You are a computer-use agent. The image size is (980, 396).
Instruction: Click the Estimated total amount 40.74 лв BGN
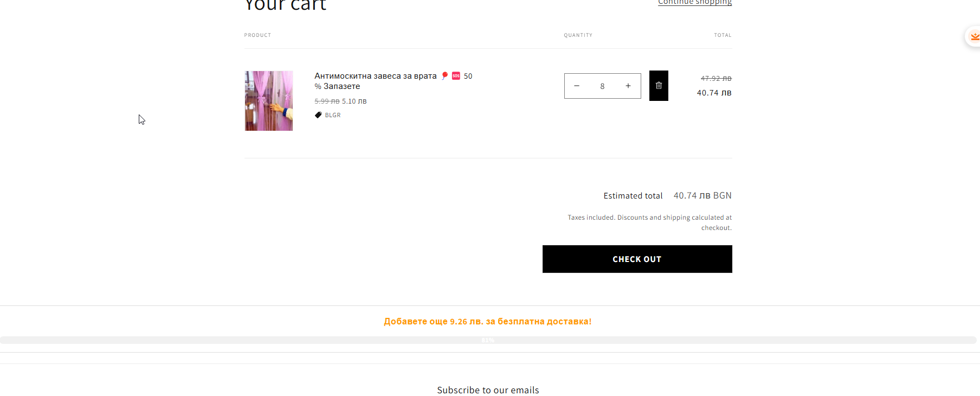pos(702,195)
